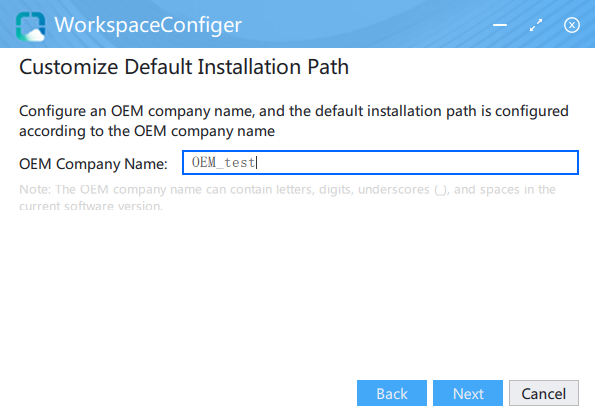Click the grey Note text about allowed characters
This screenshot has height=414, width=595.
tap(287, 198)
